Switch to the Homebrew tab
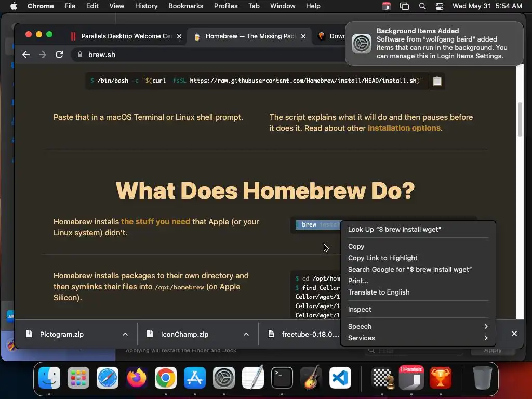The image size is (532, 399). (249, 36)
